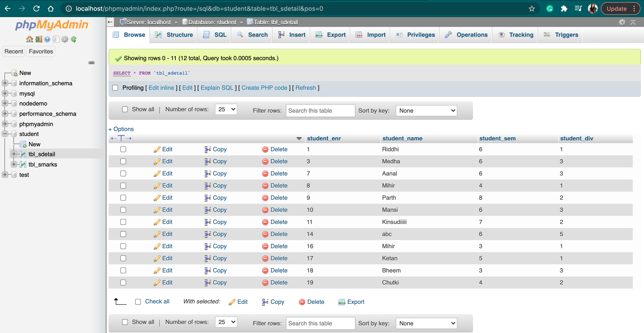Open bottom Number of rows dropdown
Viewport: 644px width, 333px height.
[x=226, y=322]
